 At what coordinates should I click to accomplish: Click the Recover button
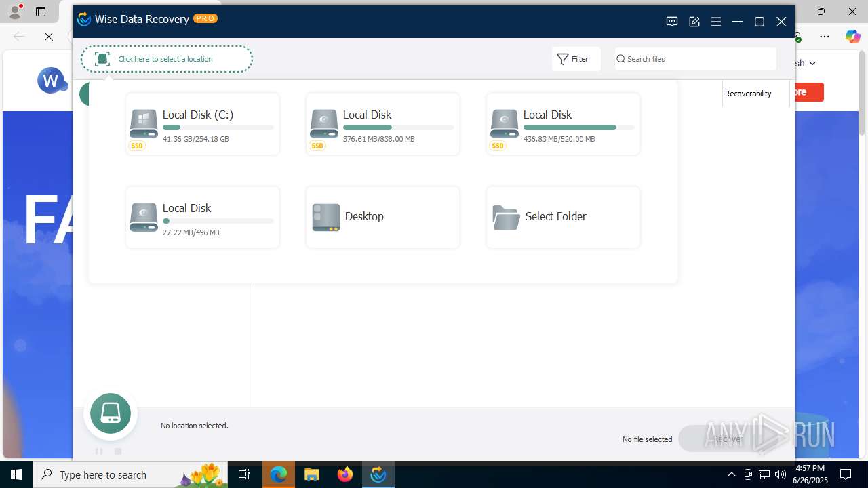tap(730, 439)
